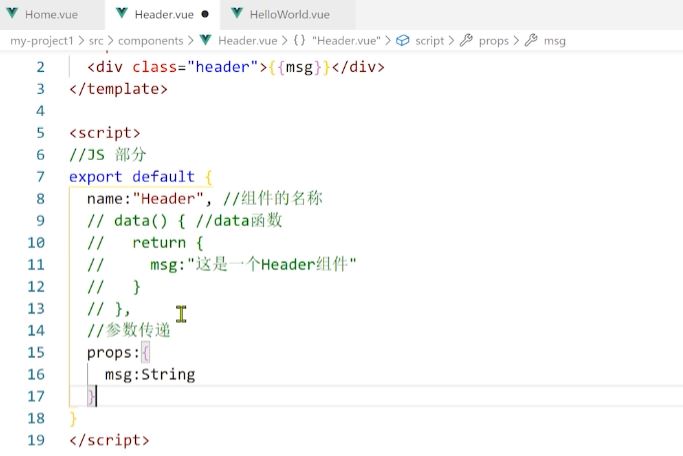Select the Header.vue editor tab
This screenshot has height=456, width=683.
(162, 15)
